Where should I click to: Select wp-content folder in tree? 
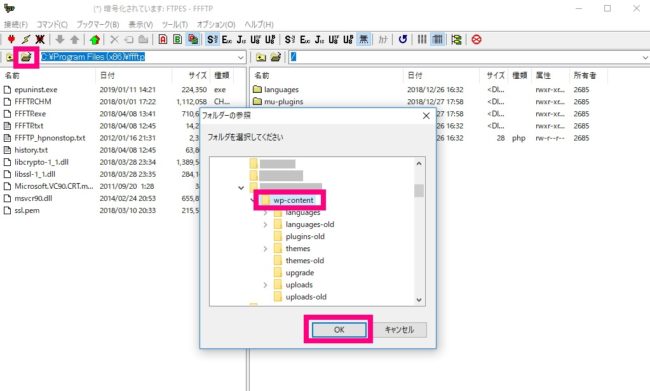point(293,200)
